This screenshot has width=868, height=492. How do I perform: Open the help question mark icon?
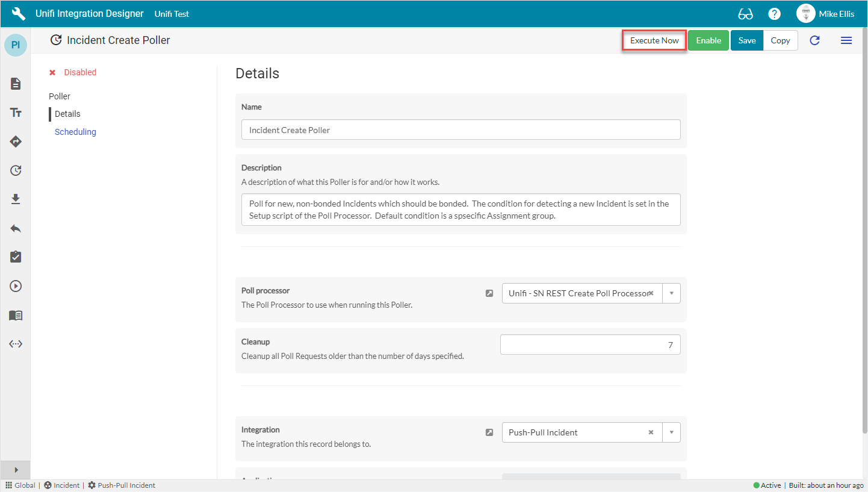pyautogui.click(x=774, y=14)
